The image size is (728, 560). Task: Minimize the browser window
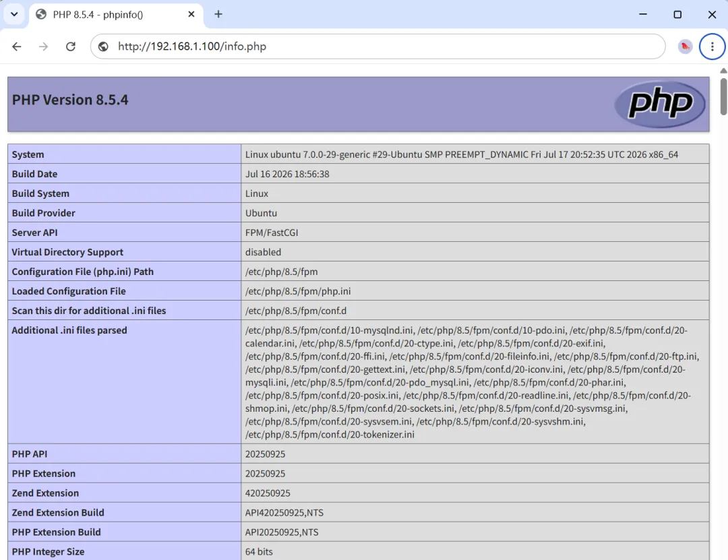tap(643, 14)
